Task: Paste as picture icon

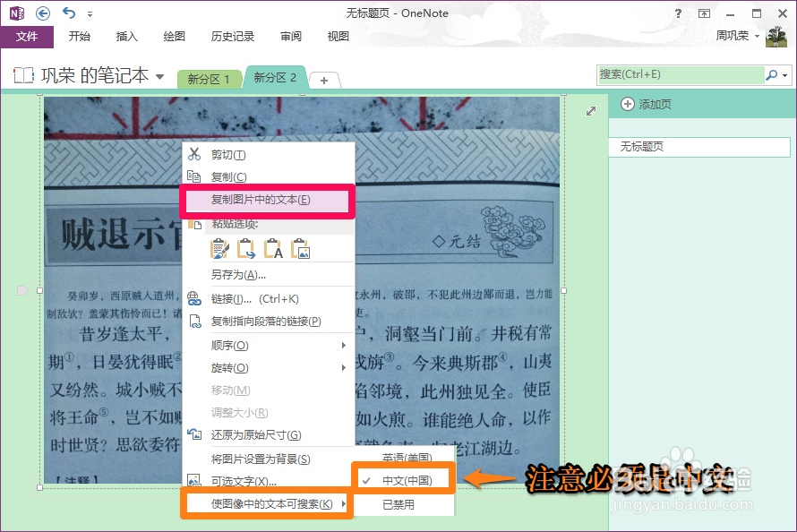Action: (x=300, y=248)
